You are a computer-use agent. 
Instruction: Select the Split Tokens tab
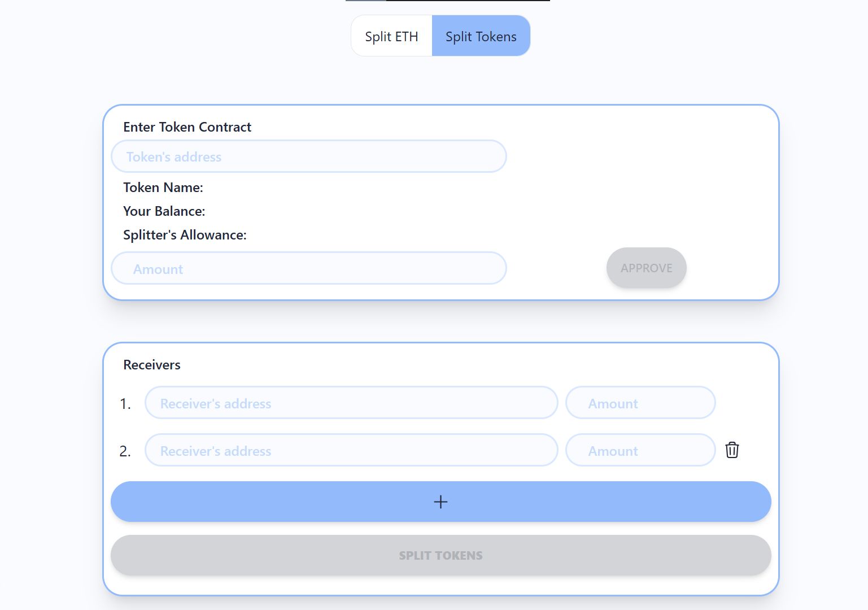(x=481, y=36)
